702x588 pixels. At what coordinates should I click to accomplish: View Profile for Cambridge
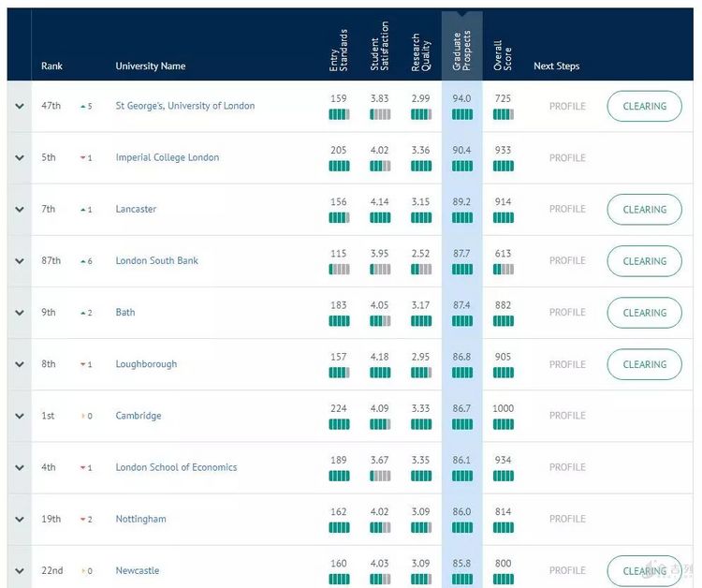click(x=567, y=416)
